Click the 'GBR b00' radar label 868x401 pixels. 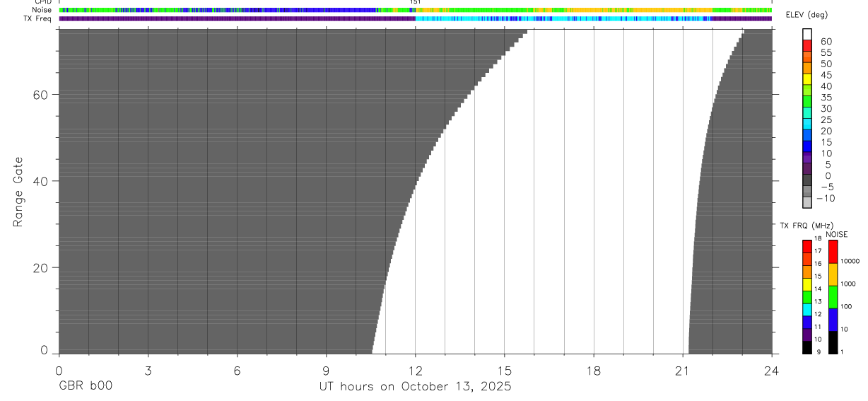[86, 386]
